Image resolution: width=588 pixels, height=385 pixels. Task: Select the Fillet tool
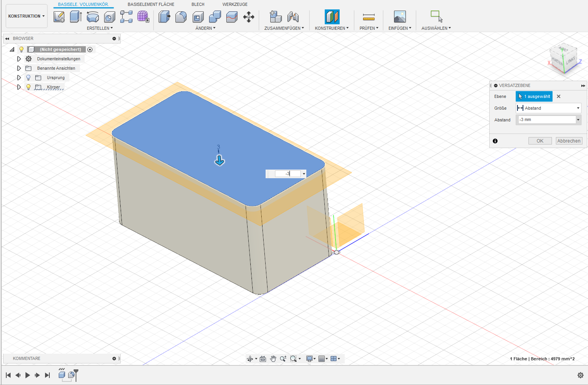[181, 17]
